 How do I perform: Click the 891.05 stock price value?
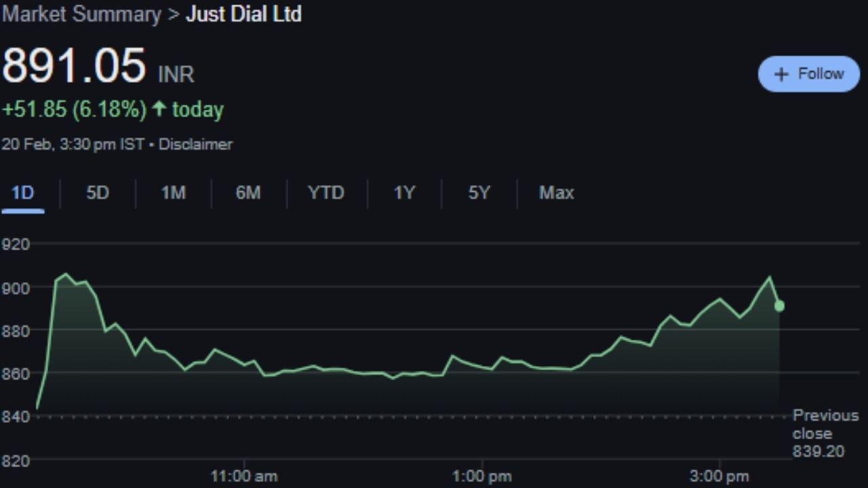pyautogui.click(x=74, y=66)
